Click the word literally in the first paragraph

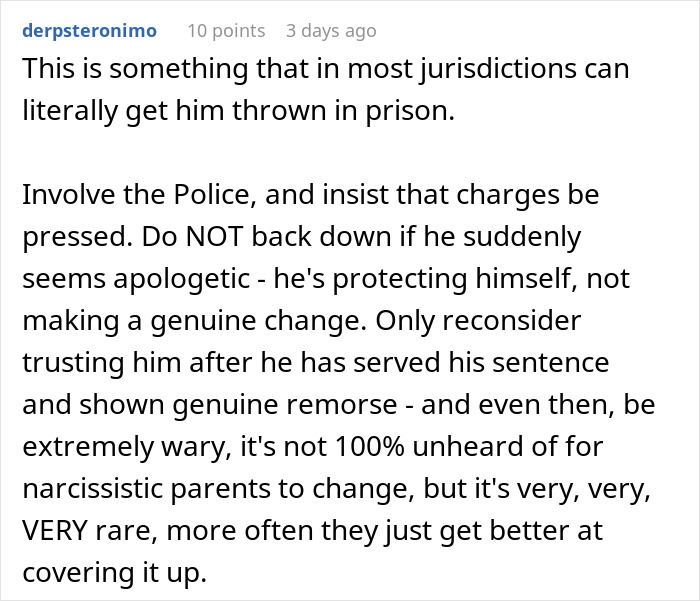[70, 111]
